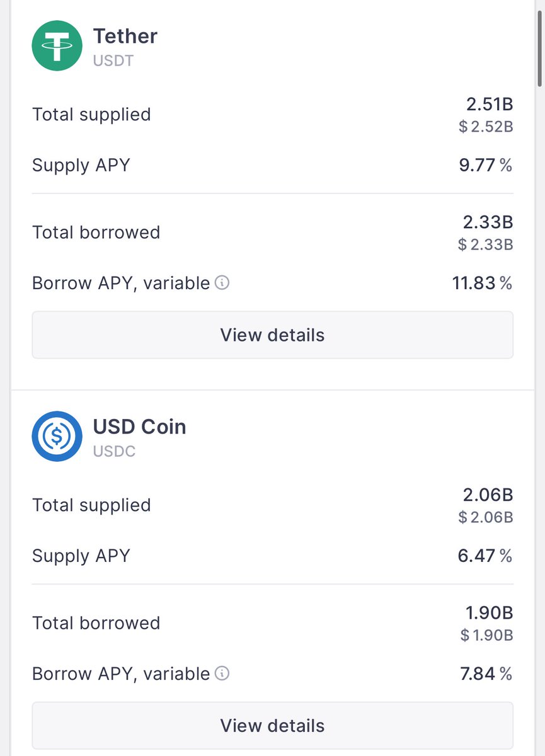Click Tether total borrowed value 2.33B
This screenshot has height=756, width=545.
488,222
